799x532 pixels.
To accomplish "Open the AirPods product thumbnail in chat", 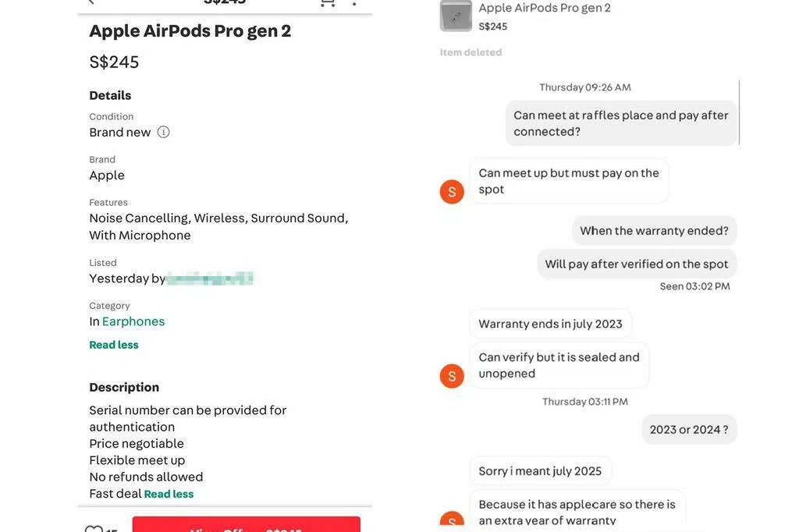I will (456, 16).
